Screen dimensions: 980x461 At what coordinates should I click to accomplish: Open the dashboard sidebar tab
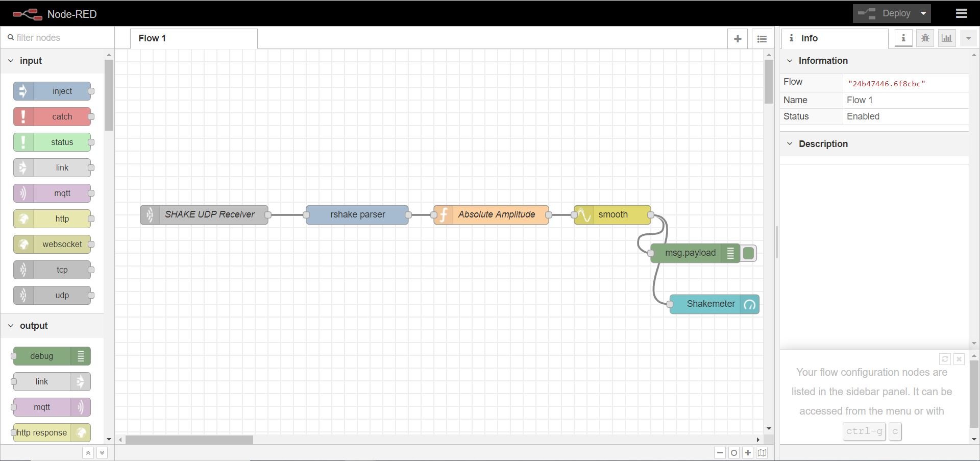pos(947,38)
